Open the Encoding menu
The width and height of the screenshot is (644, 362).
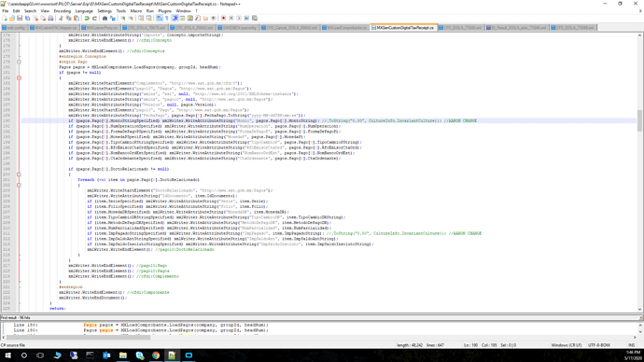pyautogui.click(x=63, y=11)
